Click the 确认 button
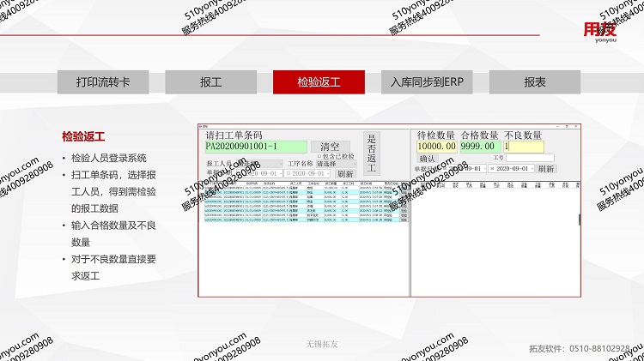The height and width of the screenshot is (361, 644). click(x=427, y=159)
